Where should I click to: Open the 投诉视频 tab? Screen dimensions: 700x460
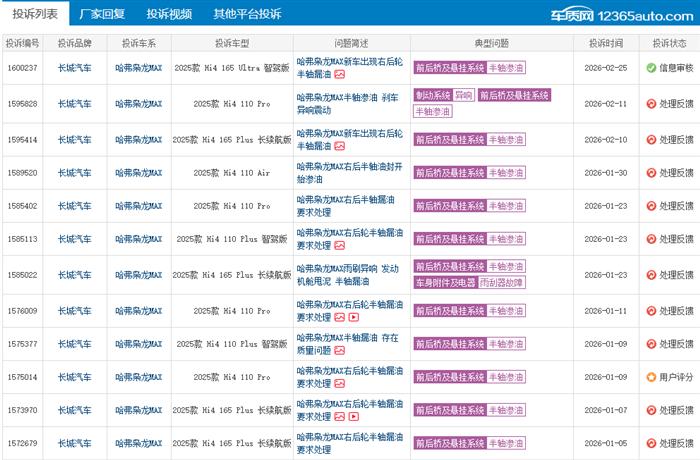click(169, 14)
